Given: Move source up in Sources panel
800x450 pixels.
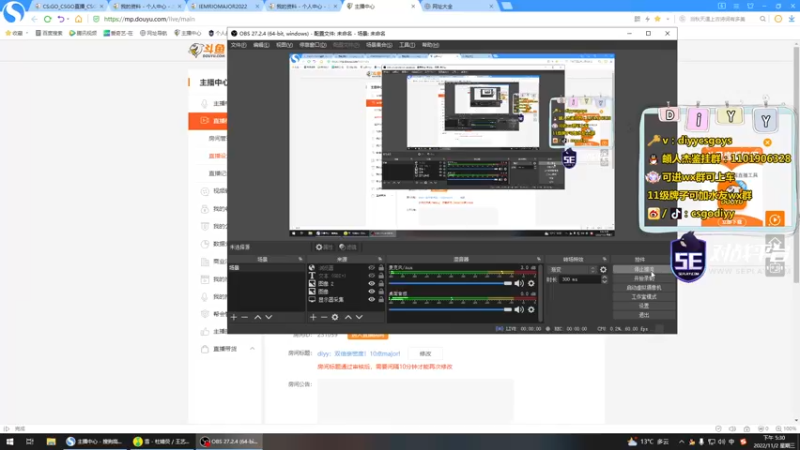Looking at the screenshot, I should click(348, 317).
